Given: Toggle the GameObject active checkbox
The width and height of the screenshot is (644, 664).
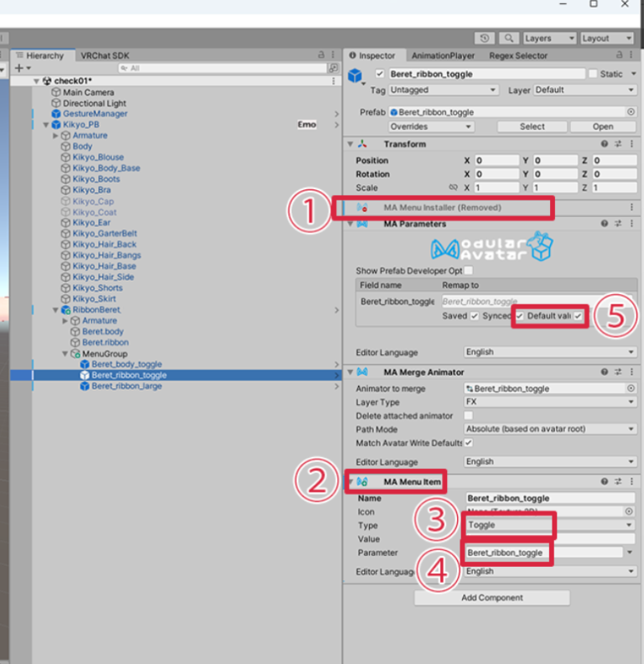Looking at the screenshot, I should pyautogui.click(x=379, y=74).
